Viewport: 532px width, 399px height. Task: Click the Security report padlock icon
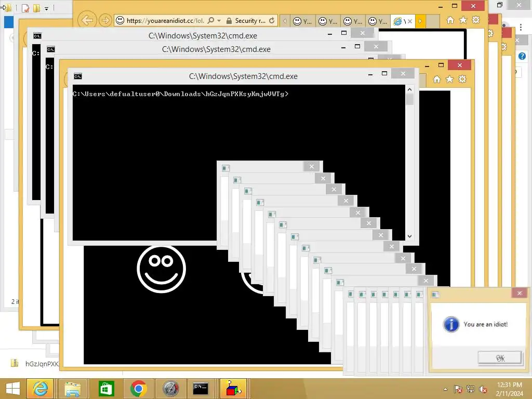click(x=229, y=21)
